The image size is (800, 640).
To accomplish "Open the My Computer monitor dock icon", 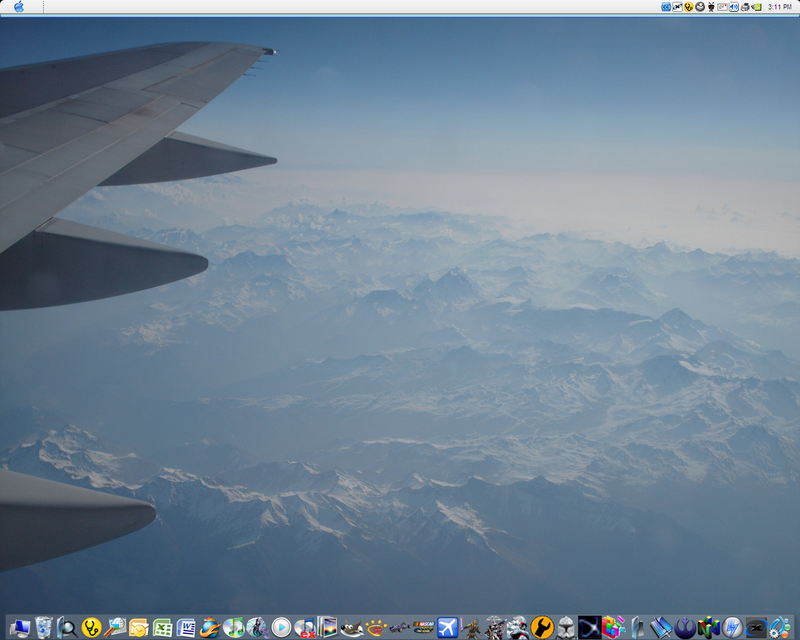I will click(x=20, y=627).
